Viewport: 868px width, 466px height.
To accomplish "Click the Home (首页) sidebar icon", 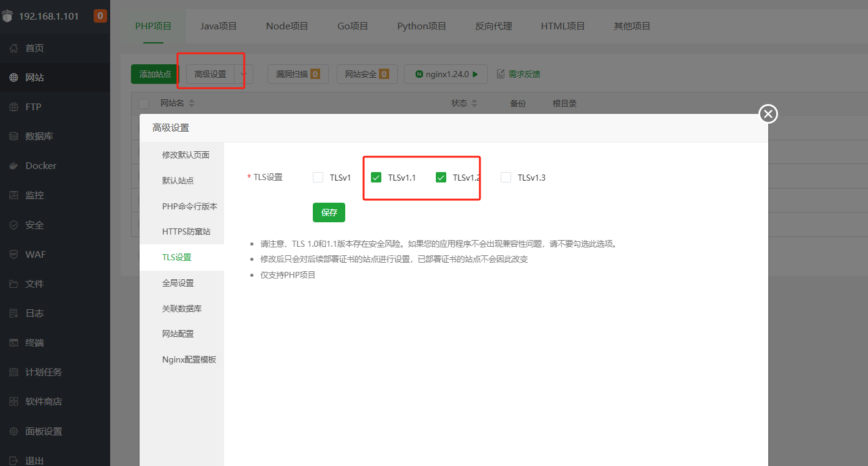I will [13, 48].
